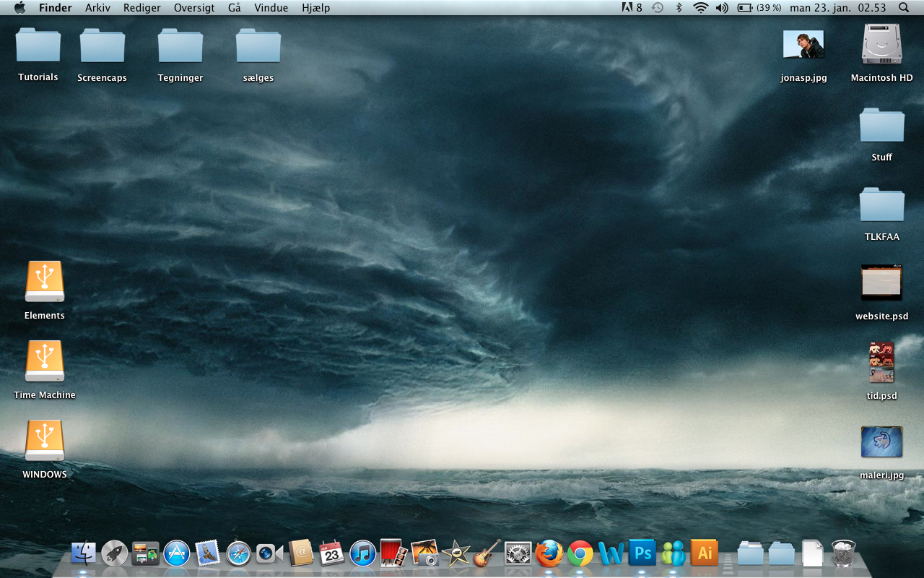924x578 pixels.
Task: Select the Time Machine USB drive
Action: 45,361
